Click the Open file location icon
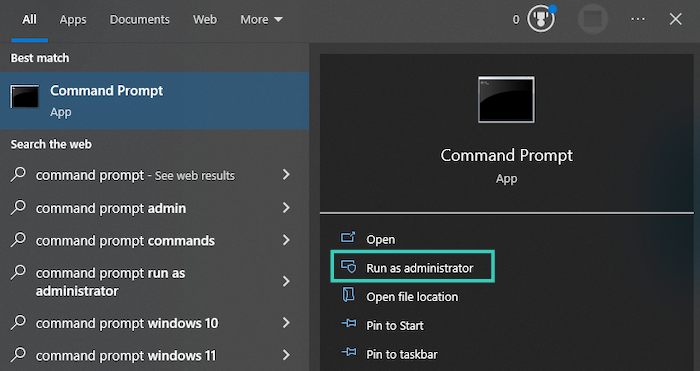The image size is (700, 371). pos(348,295)
